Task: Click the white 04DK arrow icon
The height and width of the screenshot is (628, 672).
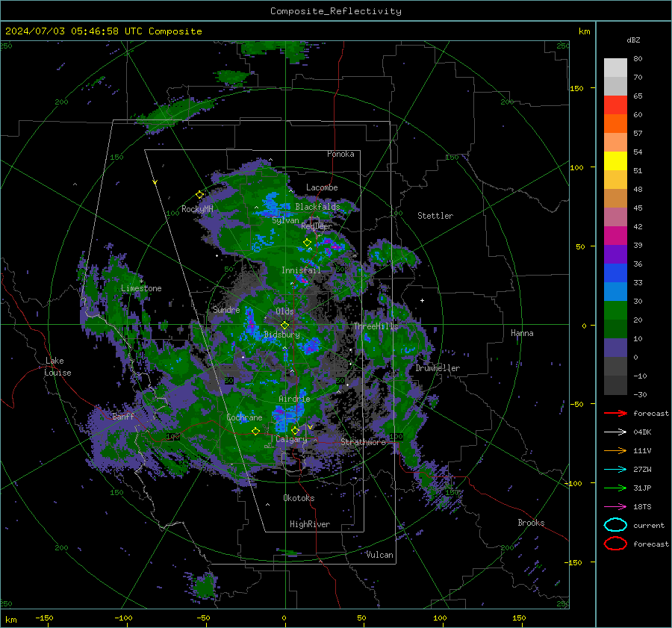Action: pyautogui.click(x=615, y=432)
